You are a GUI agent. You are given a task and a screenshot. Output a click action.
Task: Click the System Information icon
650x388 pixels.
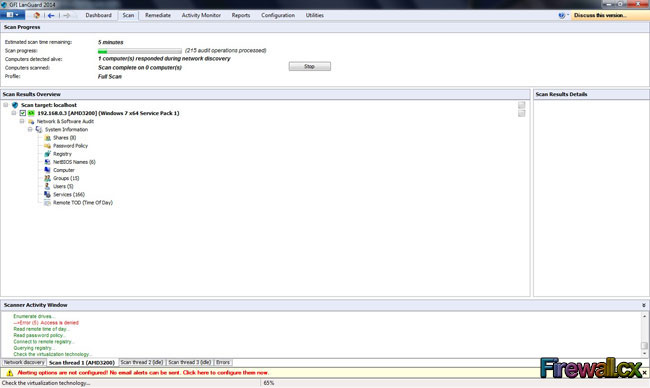39,129
